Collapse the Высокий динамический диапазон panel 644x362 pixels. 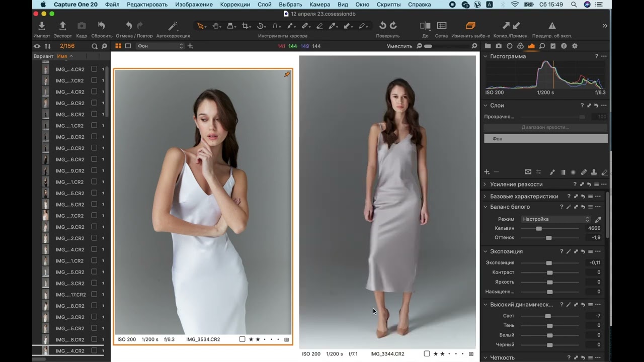coord(486,305)
